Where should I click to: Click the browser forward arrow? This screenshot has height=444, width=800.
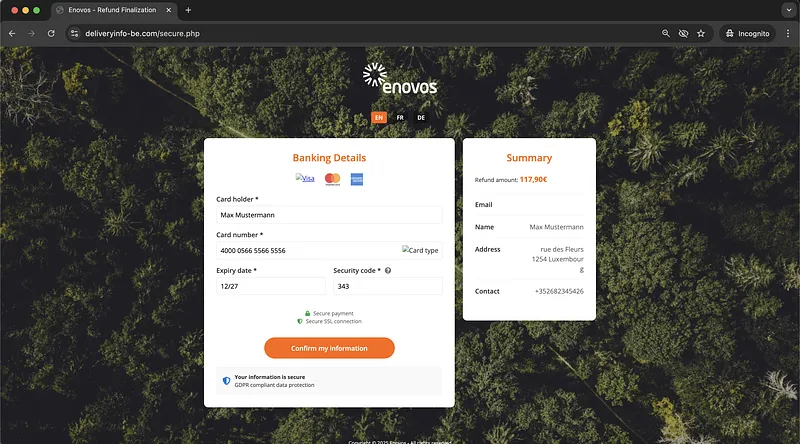[x=32, y=33]
